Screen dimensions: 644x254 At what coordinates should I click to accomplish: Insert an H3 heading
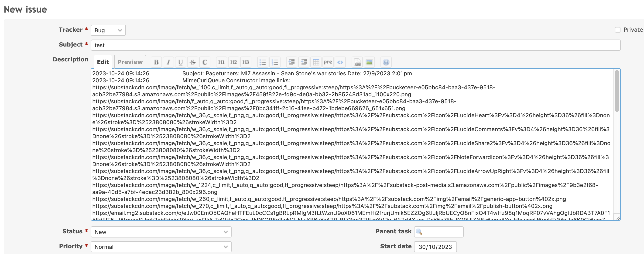click(246, 62)
